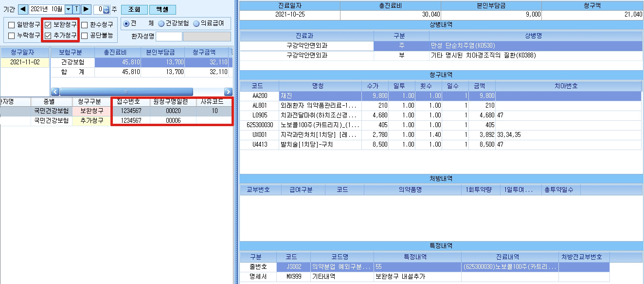Select the AL801 외래환자 의약품관리료 row
The image size is (644, 284).
tap(441, 105)
